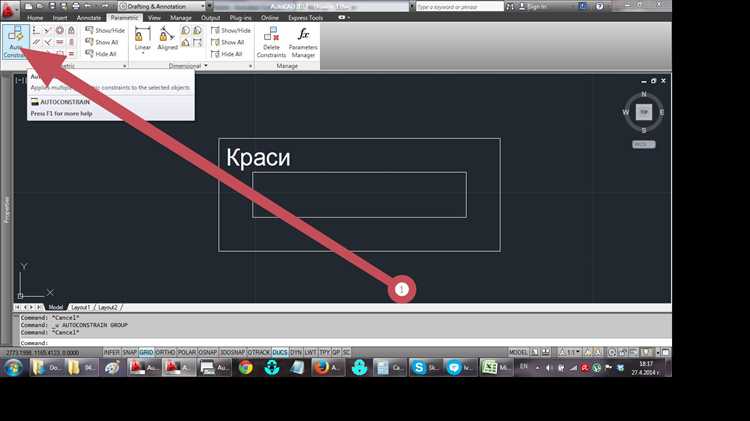The width and height of the screenshot is (750, 421).
Task: Toggle DYN dynamic input in status bar
Action: (296, 353)
